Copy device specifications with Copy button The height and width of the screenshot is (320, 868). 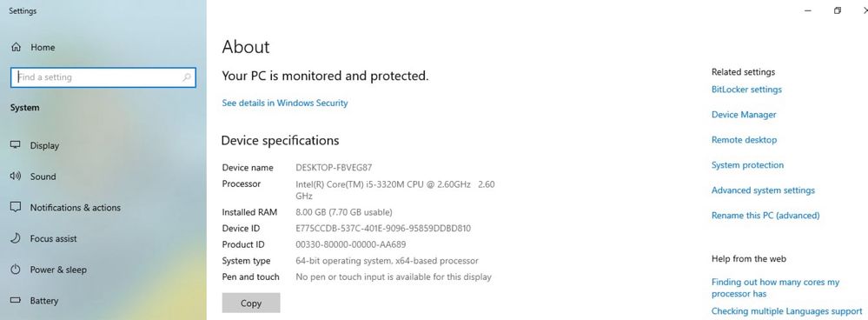pos(251,303)
